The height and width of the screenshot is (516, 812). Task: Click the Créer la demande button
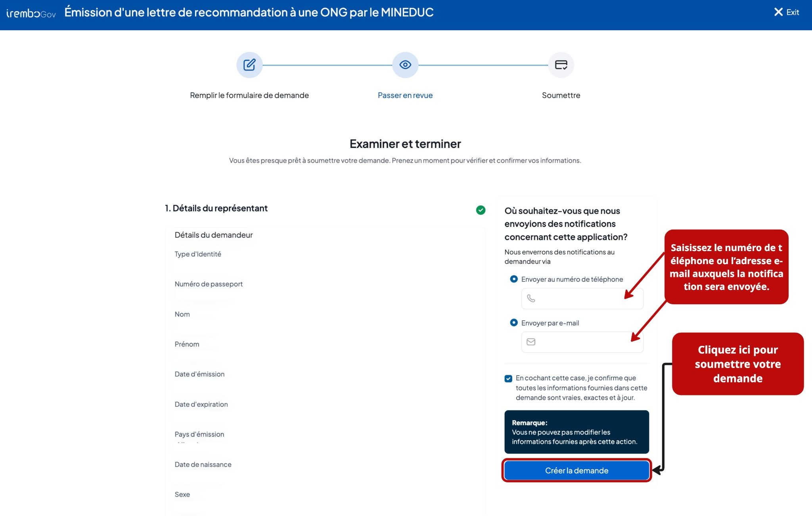576,470
